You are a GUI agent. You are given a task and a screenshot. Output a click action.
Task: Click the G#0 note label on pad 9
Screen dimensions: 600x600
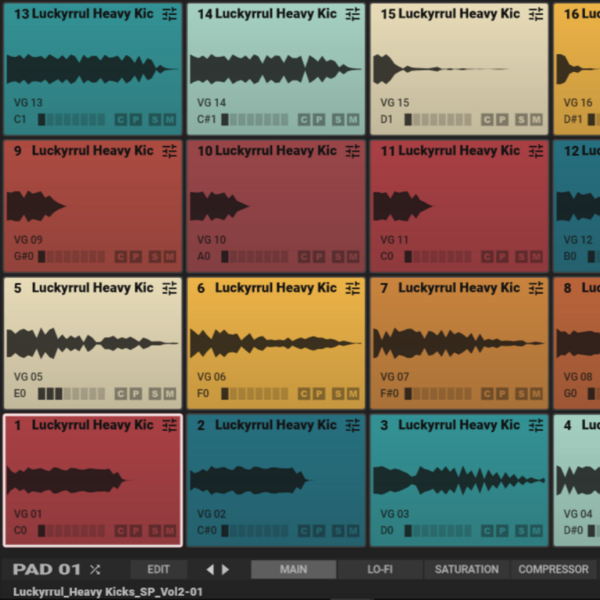coord(24,256)
